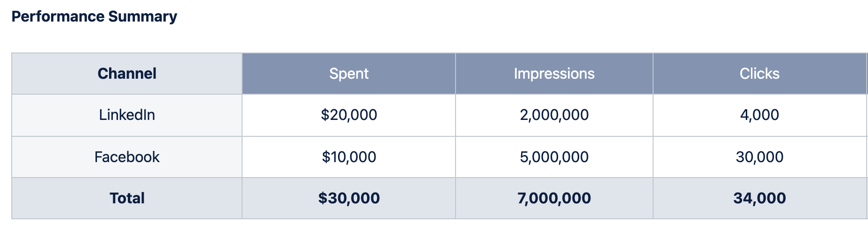The height and width of the screenshot is (238, 868).
Task: Click LinkedIn's $20,000 spent cell
Action: [x=349, y=115]
